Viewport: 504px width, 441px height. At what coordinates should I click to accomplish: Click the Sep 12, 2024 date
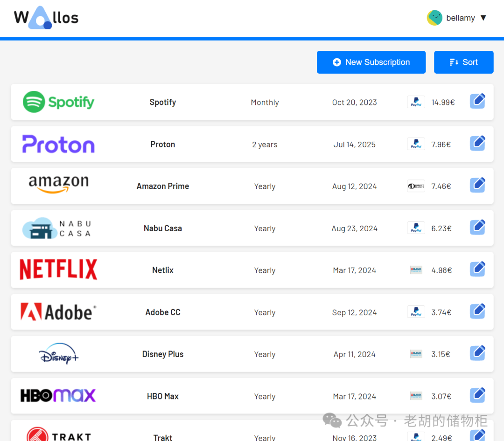coord(355,312)
